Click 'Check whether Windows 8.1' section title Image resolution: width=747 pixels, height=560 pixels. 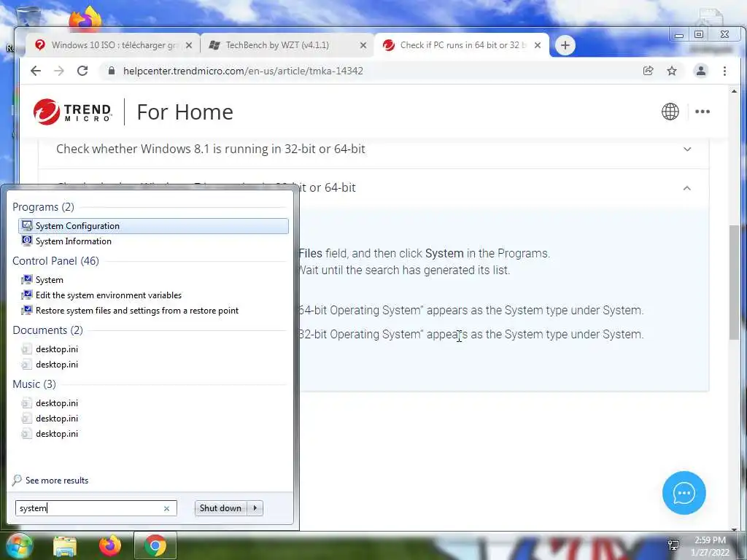[x=211, y=149]
